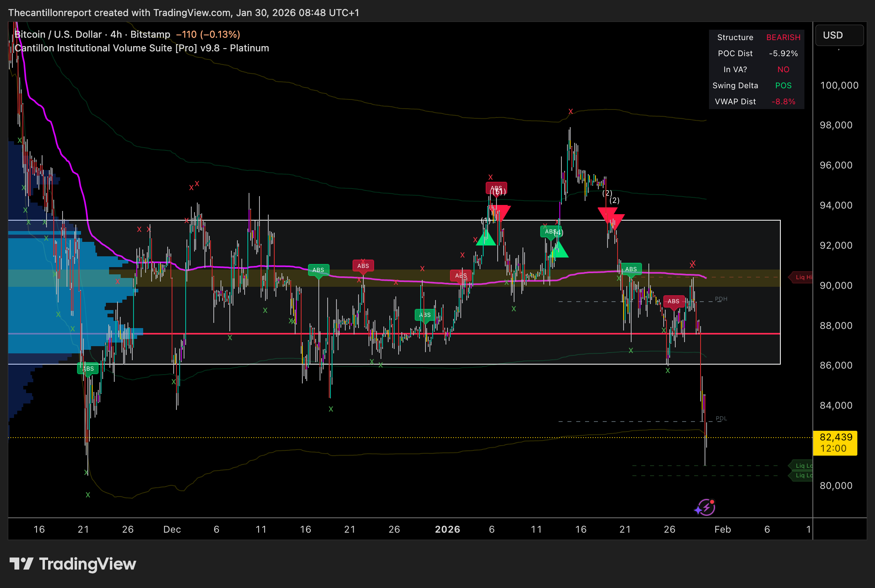Viewport: 875px width, 588px height.
Task: Click the 2026 label on time axis
Action: (447, 529)
